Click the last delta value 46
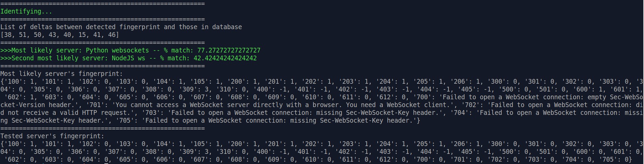This screenshot has width=644, height=164. pyautogui.click(x=112, y=35)
